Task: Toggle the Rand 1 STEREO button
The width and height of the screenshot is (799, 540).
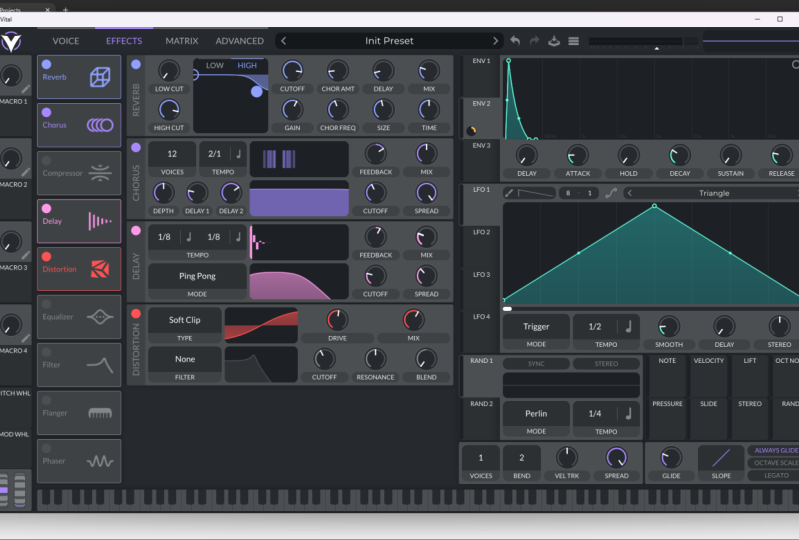Action: pyautogui.click(x=606, y=364)
